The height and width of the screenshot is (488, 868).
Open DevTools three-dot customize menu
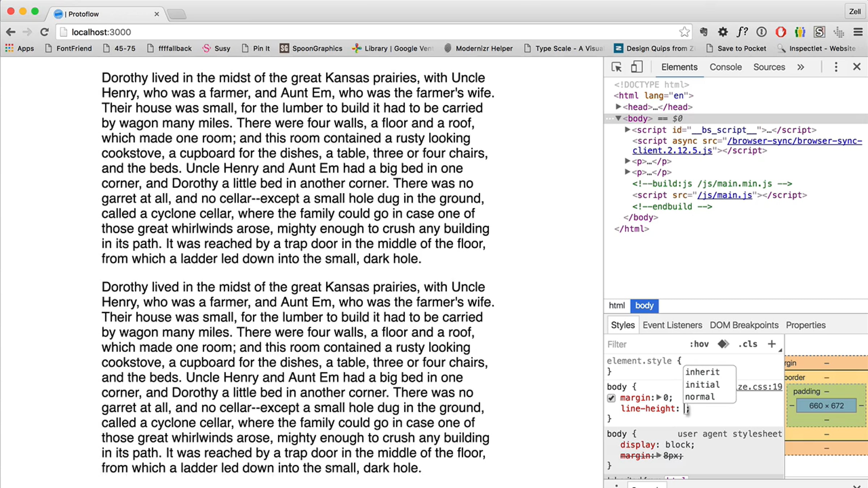point(836,67)
